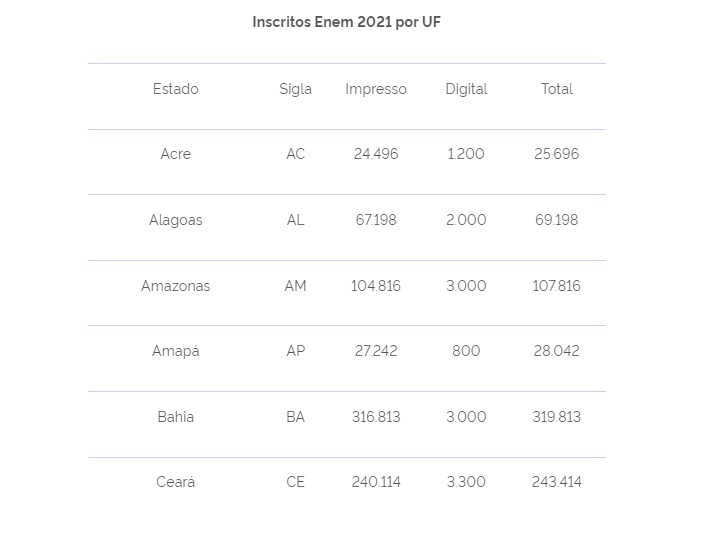Select Bahia impresso value 316.813
Viewport: 720px width, 548px height.
[x=376, y=417]
